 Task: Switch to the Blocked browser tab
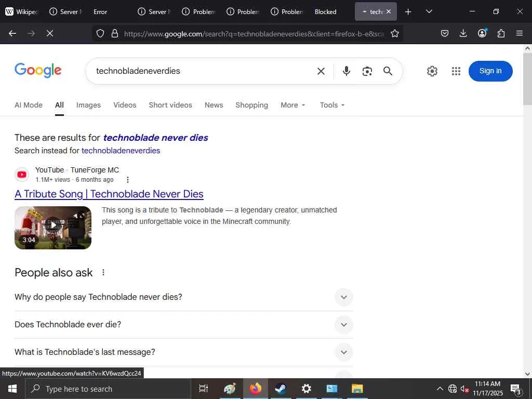pyautogui.click(x=326, y=12)
